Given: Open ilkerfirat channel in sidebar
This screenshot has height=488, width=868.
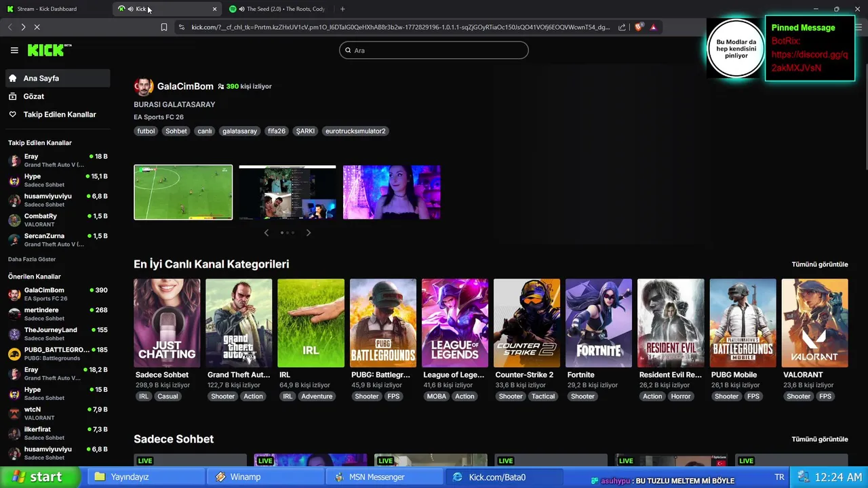Looking at the screenshot, I should click(x=58, y=433).
